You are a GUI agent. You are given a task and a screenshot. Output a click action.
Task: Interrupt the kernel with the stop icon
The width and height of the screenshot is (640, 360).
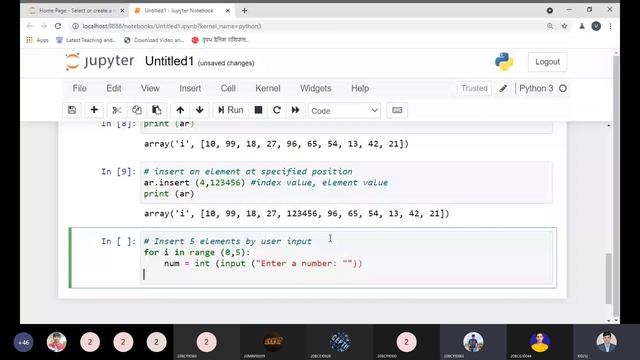[258, 110]
